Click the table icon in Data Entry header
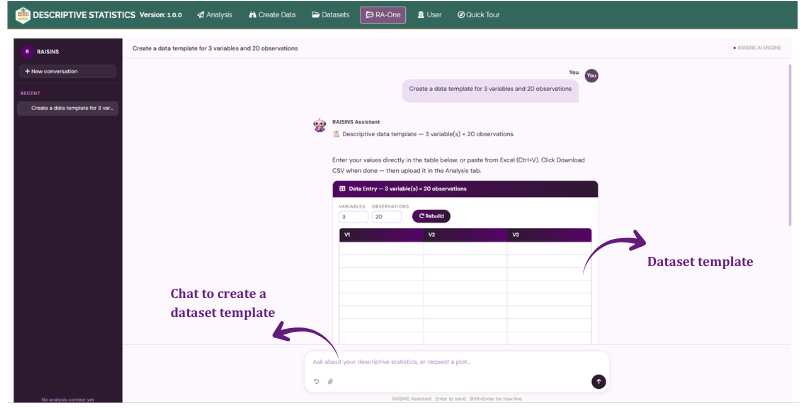 pyautogui.click(x=342, y=189)
